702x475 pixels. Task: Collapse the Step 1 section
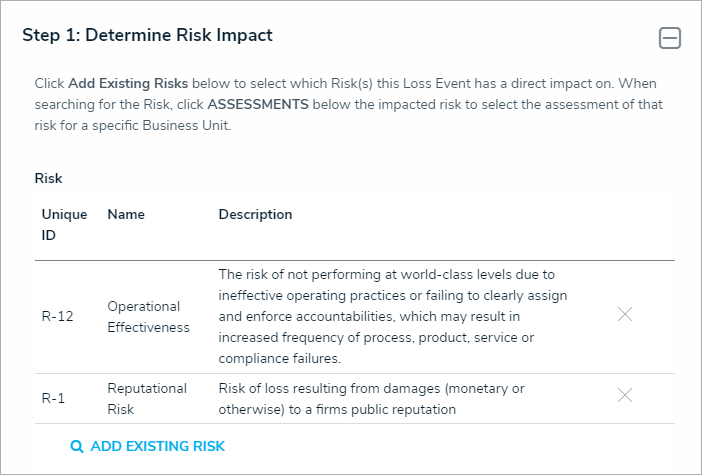pos(669,38)
